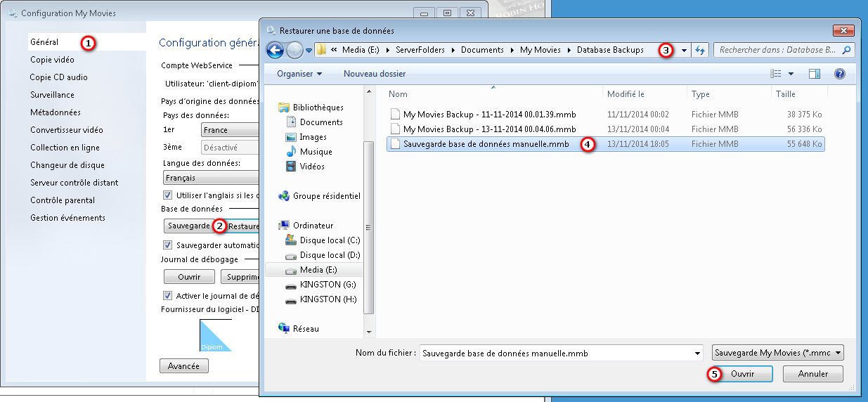The width and height of the screenshot is (868, 402).
Task: Disable 'Activer le journal de débogage' checkbox
Action: [167, 296]
